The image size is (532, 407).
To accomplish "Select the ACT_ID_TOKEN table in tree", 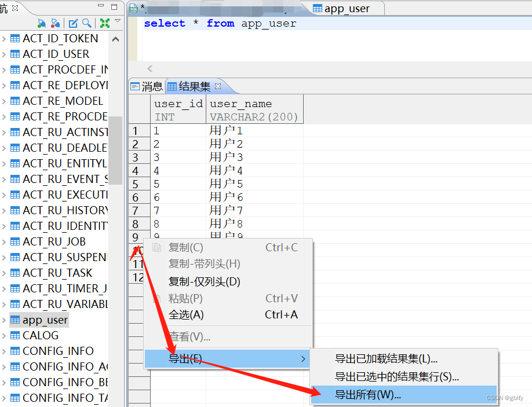I will [60, 39].
